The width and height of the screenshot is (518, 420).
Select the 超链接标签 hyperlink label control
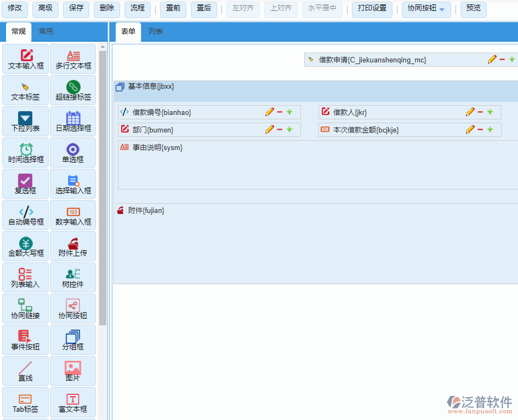(x=73, y=90)
